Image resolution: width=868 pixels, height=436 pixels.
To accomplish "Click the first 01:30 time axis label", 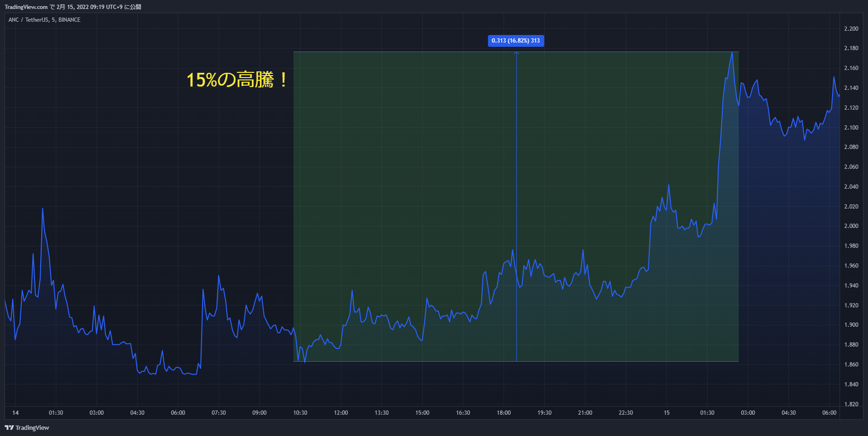I will (x=56, y=413).
